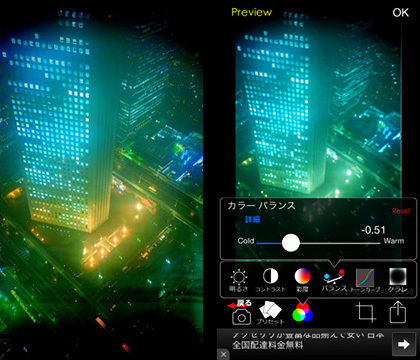Tap the Preview label at top
Screen dimensions: 420x360
[252, 12]
